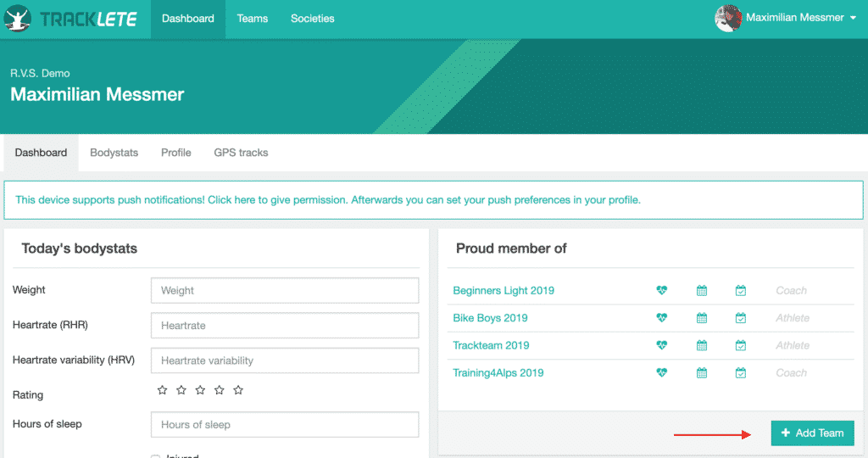Set rating to one star
The image size is (868, 458).
[x=162, y=390]
